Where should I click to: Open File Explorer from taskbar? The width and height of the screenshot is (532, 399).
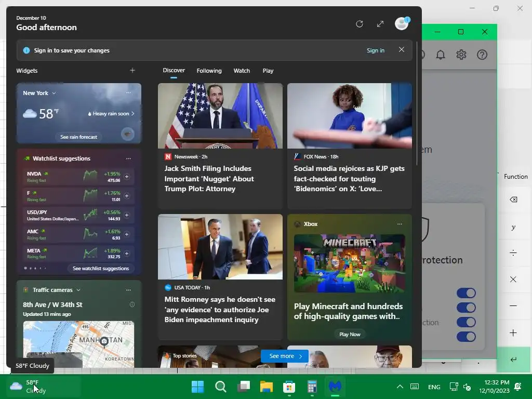267,387
